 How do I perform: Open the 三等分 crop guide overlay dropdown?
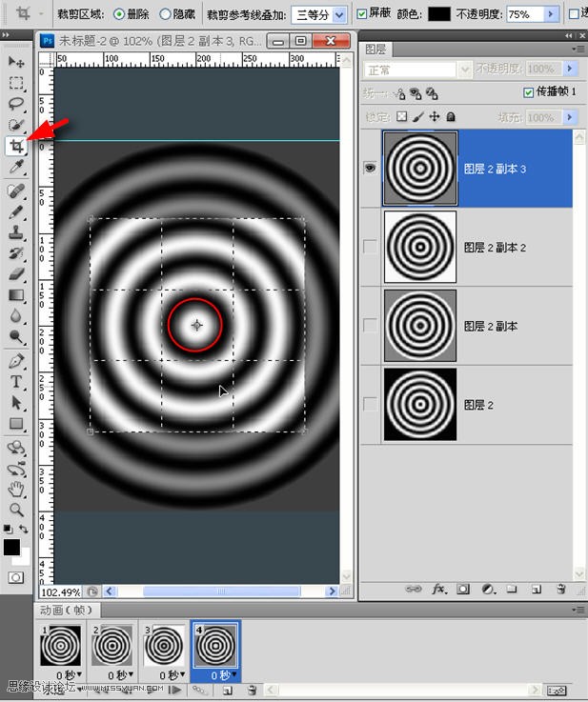339,15
